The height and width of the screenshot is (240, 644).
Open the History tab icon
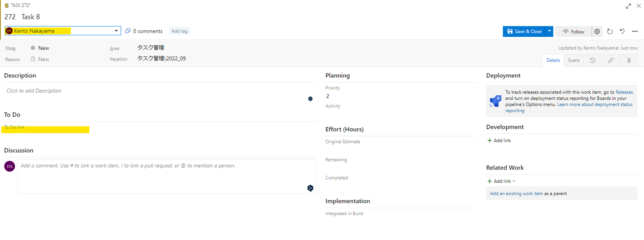point(592,60)
